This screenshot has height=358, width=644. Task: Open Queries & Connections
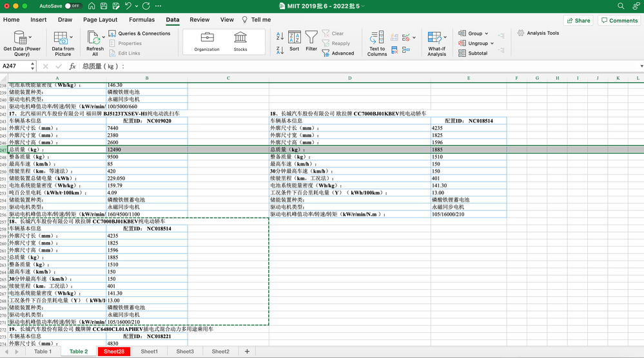point(140,33)
